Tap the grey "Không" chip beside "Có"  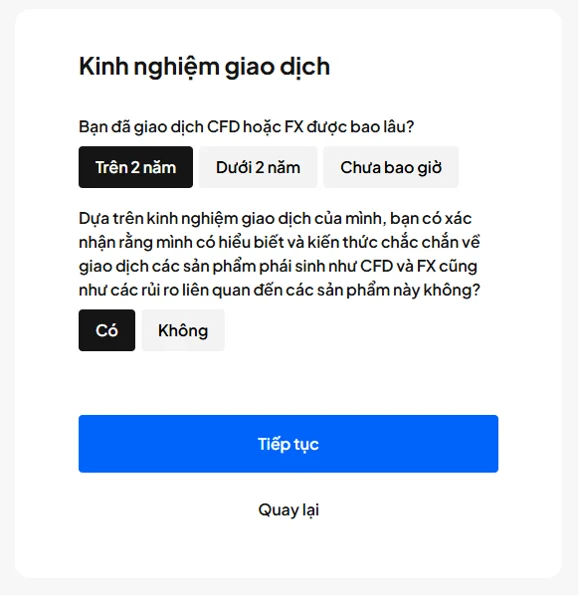[183, 331]
